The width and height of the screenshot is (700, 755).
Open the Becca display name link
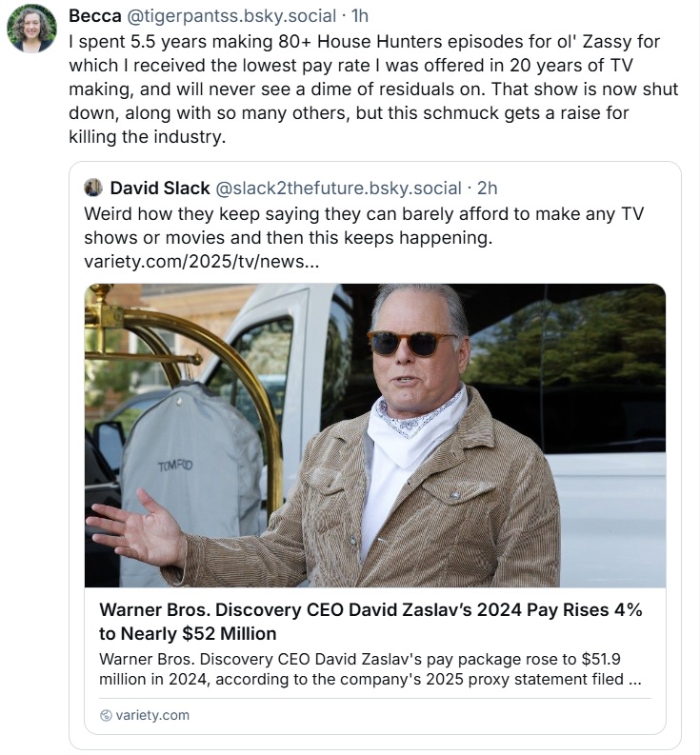pos(94,16)
